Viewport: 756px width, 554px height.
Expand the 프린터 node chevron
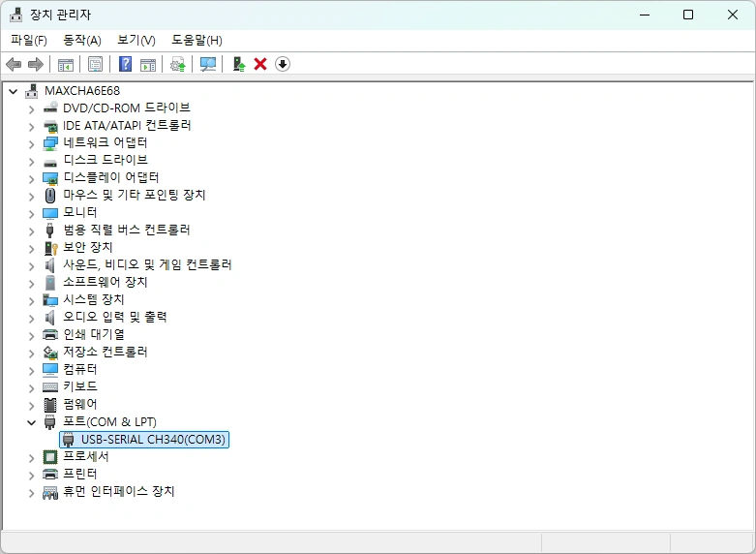(31, 476)
